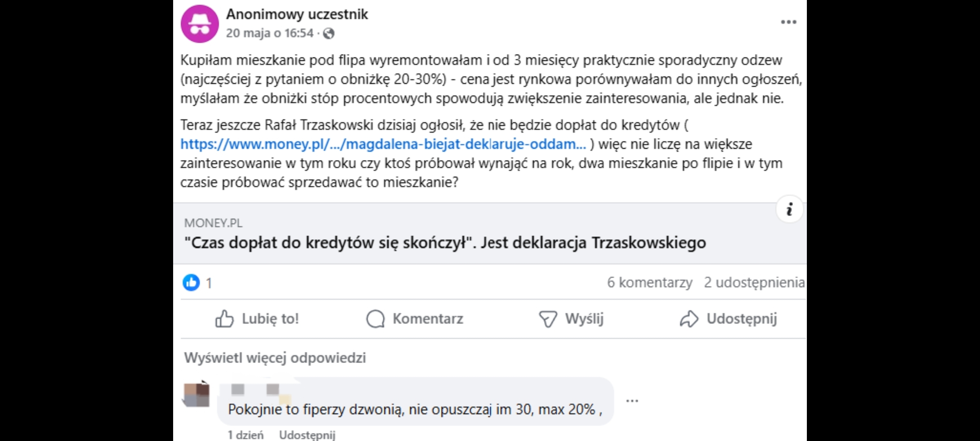Image resolution: width=980 pixels, height=441 pixels.
Task: Expand Wyświetl więcej odpowiedzi replies
Action: click(275, 358)
